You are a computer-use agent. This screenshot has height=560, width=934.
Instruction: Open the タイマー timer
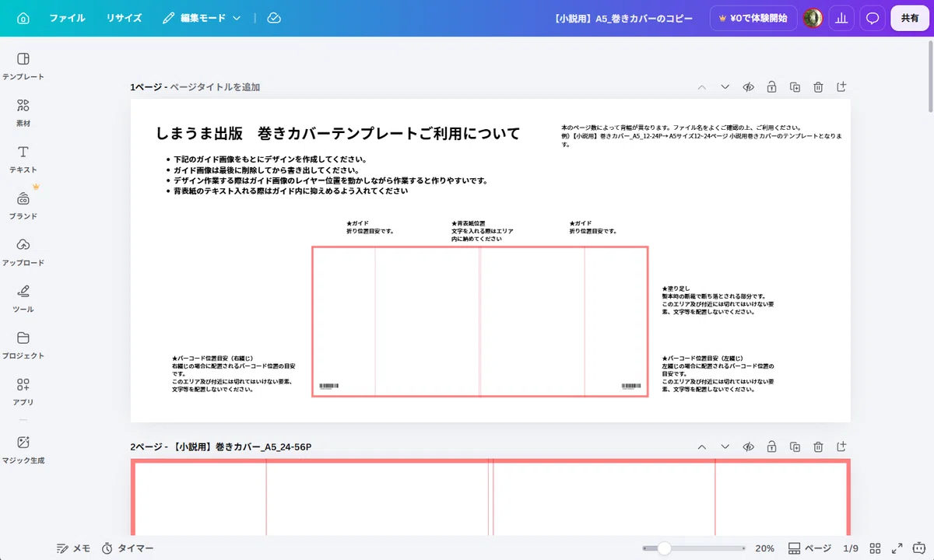128,548
